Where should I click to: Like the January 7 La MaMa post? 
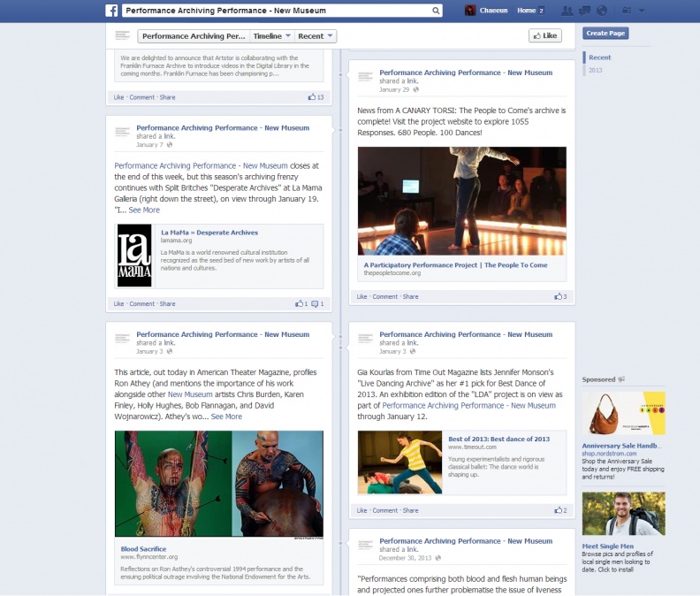tap(118, 303)
